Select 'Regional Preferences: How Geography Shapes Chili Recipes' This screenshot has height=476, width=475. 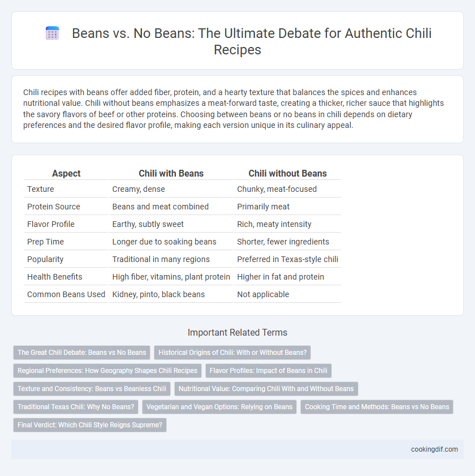click(x=107, y=371)
